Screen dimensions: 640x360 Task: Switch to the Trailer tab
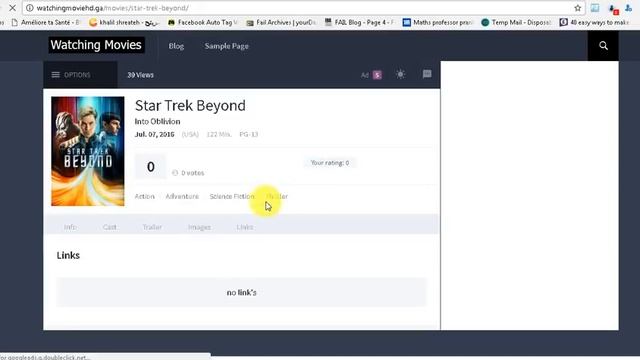152,227
